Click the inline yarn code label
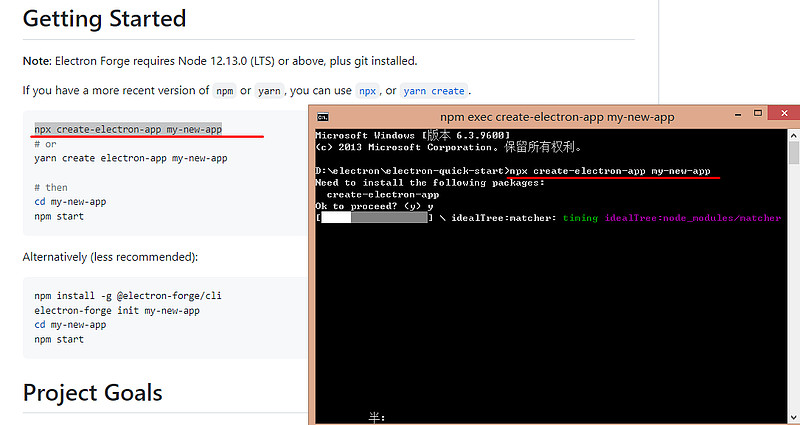The height and width of the screenshot is (425, 800). tap(269, 91)
